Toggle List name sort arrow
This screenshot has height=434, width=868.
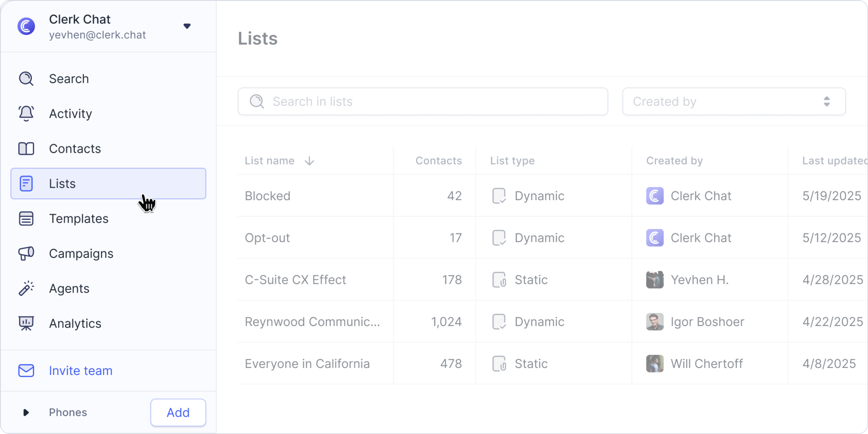(309, 161)
